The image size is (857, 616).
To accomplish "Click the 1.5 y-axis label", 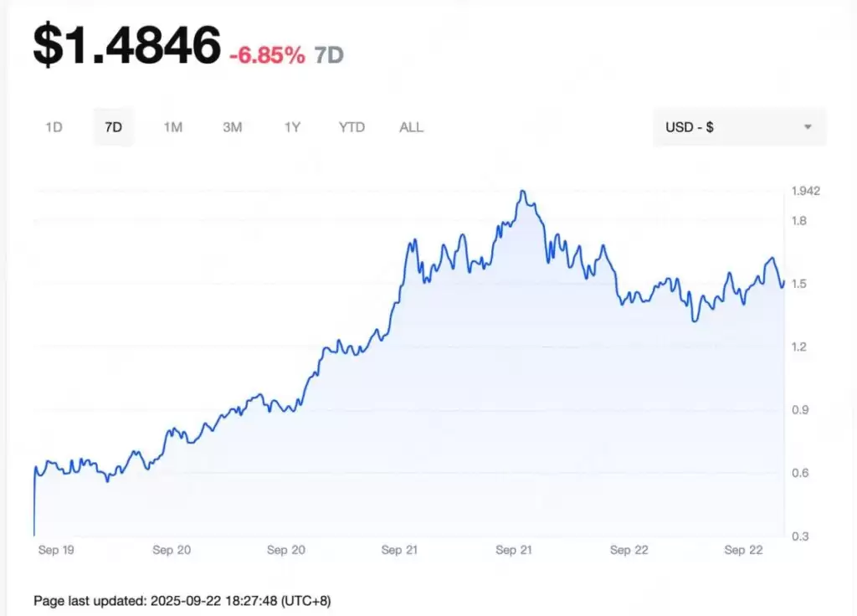I will 798,284.
